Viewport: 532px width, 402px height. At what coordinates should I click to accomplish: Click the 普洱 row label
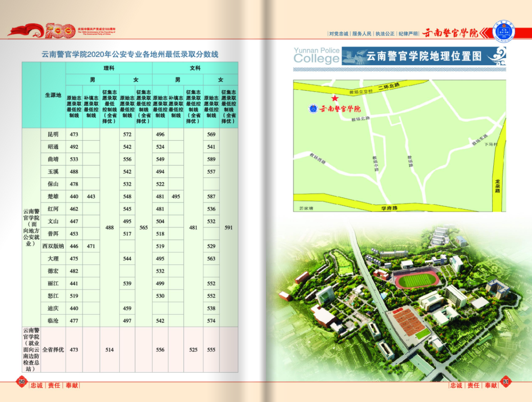tap(53, 234)
